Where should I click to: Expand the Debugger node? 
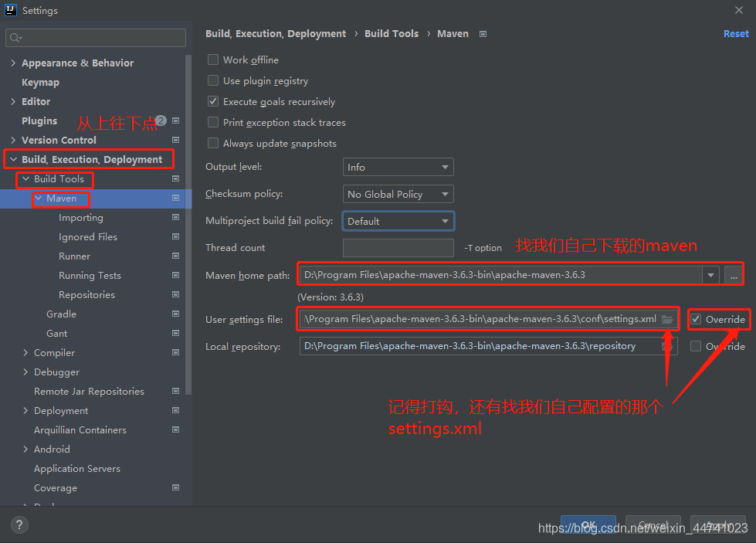[25, 372]
